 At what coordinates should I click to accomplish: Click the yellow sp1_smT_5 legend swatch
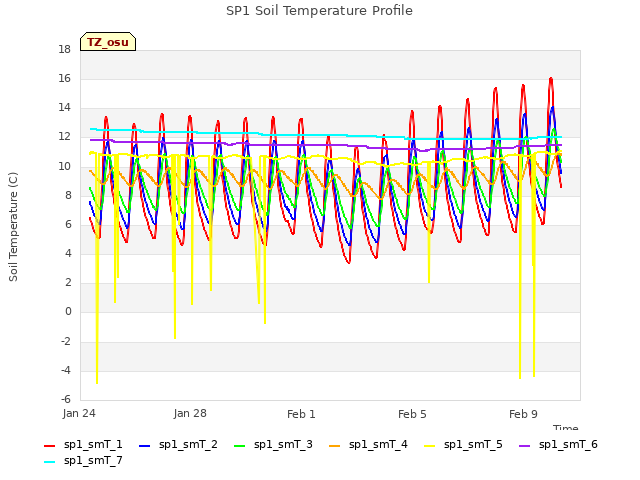429,446
